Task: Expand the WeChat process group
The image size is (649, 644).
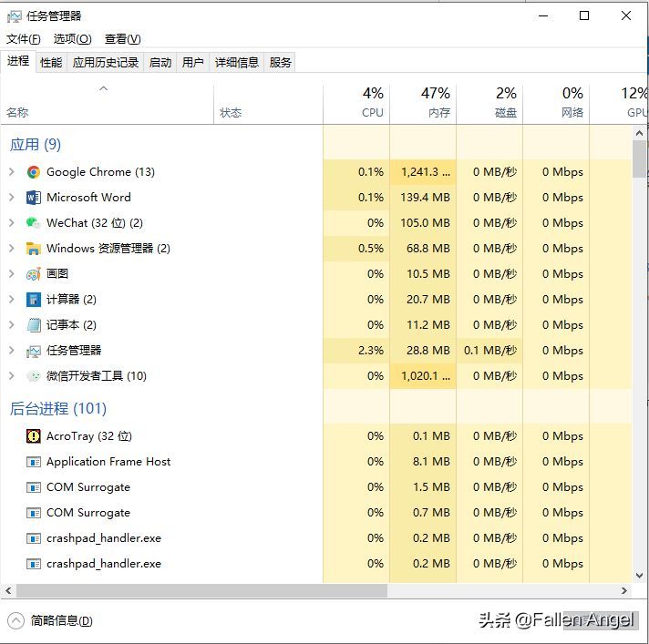Action: pos(12,223)
